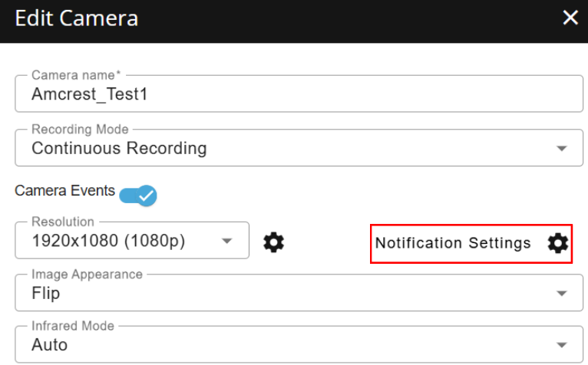Click the 1920x1080 (1080p) resolution value
The width and height of the screenshot is (588, 365).
108,241
